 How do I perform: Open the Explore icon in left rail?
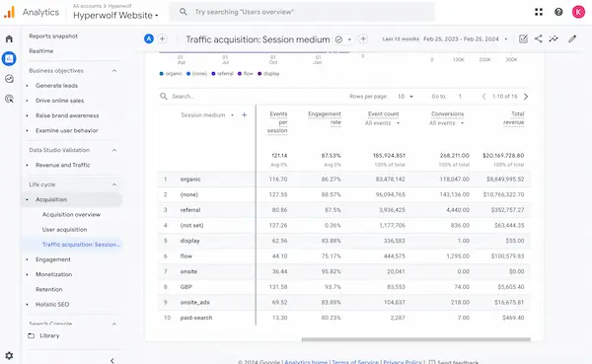(x=9, y=79)
